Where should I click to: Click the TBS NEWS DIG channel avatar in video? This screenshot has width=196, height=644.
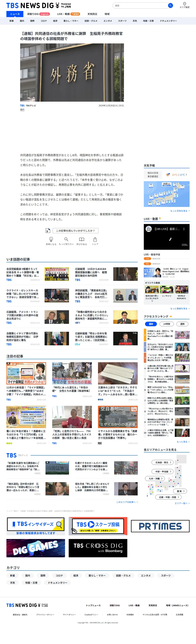click(x=149, y=229)
